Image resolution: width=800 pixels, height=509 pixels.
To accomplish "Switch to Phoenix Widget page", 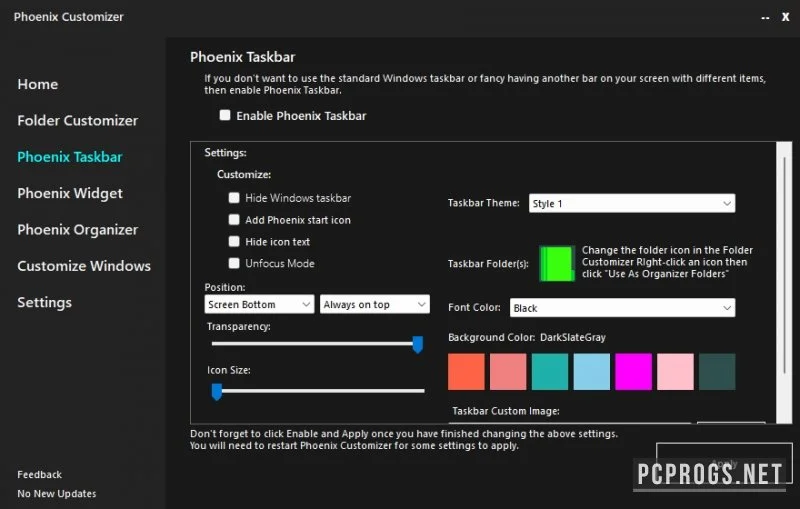I will (x=70, y=193).
